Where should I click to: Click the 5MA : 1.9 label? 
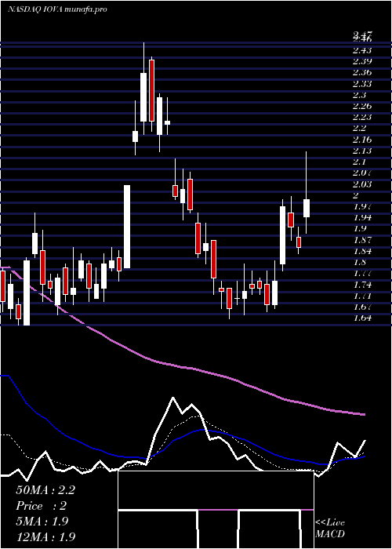[x=42, y=522]
